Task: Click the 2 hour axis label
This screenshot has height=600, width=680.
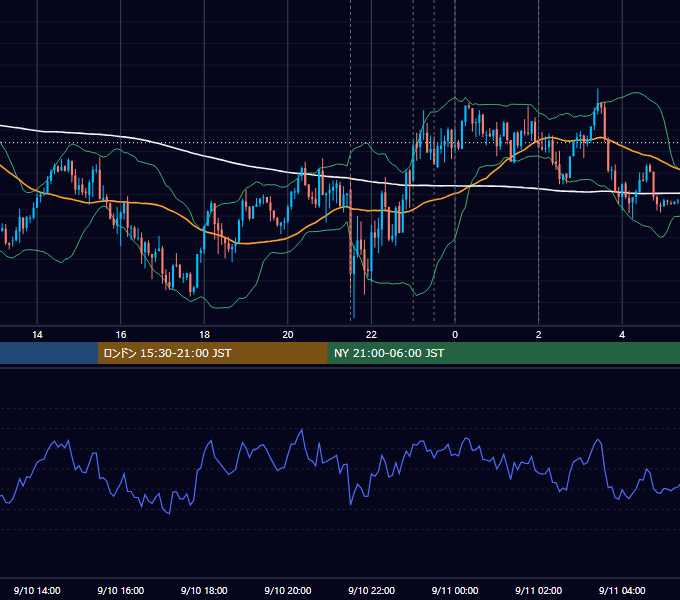Action: (539, 335)
